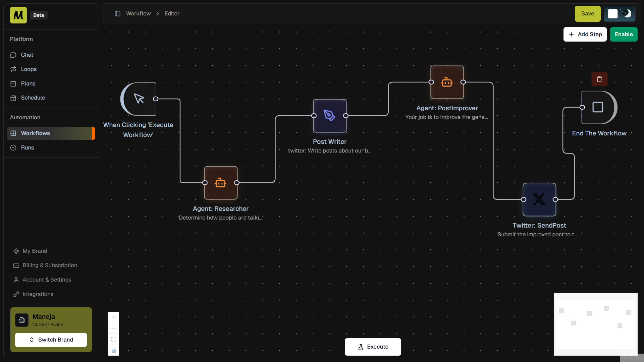This screenshot has height=362, width=644.
Task: Select Workflows in the Automation menu
Action: 35,133
